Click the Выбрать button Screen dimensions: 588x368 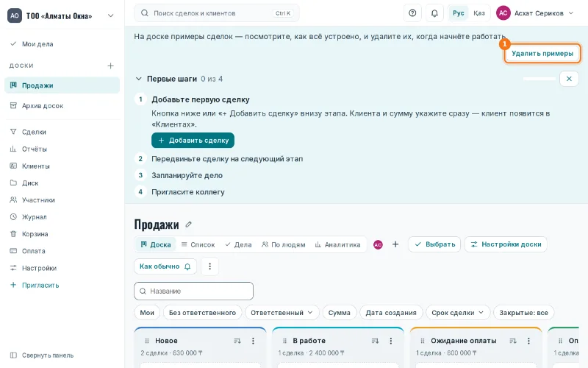(434, 244)
